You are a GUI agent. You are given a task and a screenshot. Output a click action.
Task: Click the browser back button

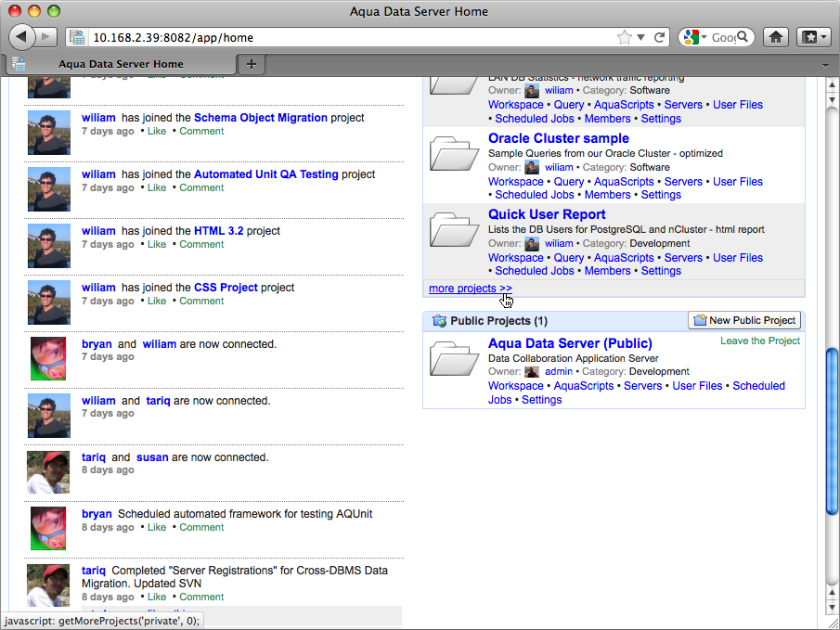[x=21, y=37]
